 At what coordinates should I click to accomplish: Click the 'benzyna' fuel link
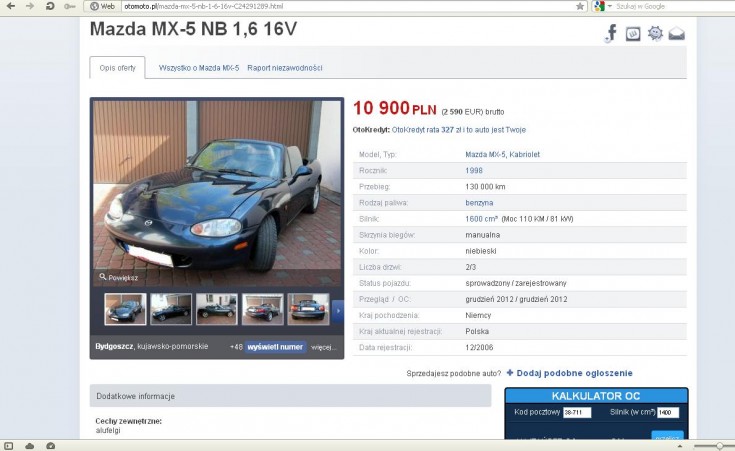[479, 203]
